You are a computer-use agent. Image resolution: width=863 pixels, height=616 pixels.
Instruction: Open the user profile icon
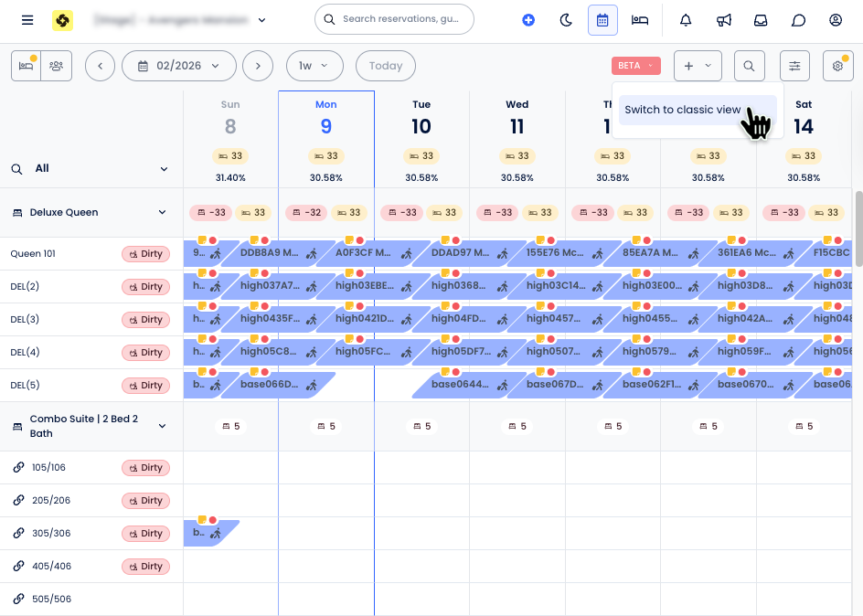tap(836, 20)
